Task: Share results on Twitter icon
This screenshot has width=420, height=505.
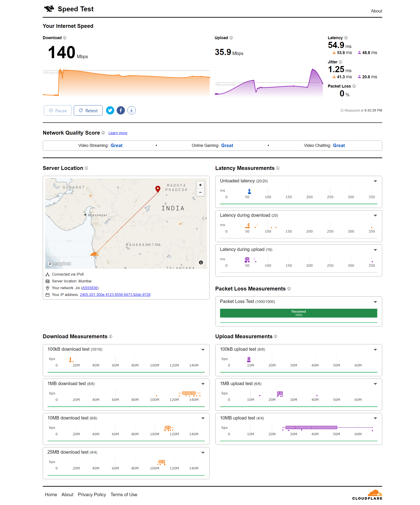Action: pos(110,110)
